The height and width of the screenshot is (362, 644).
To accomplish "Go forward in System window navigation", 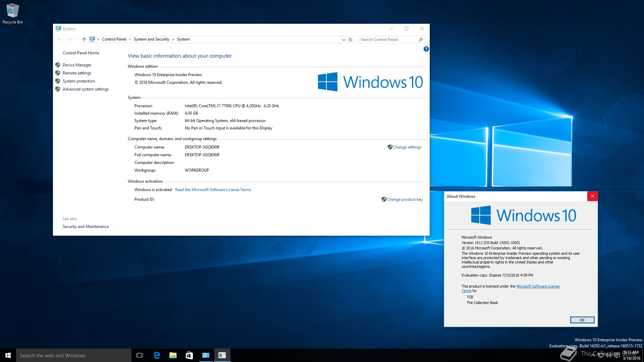I will [69, 40].
